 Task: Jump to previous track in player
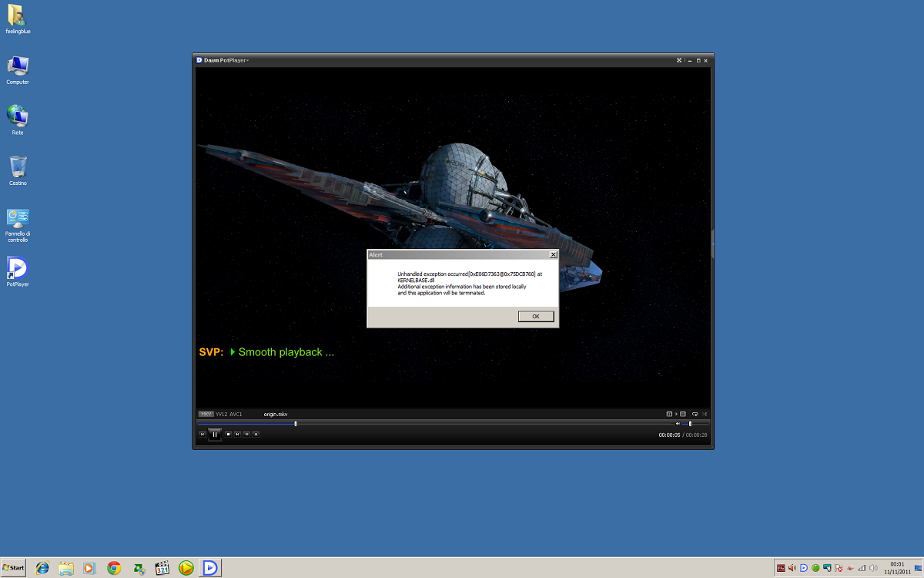coord(203,434)
